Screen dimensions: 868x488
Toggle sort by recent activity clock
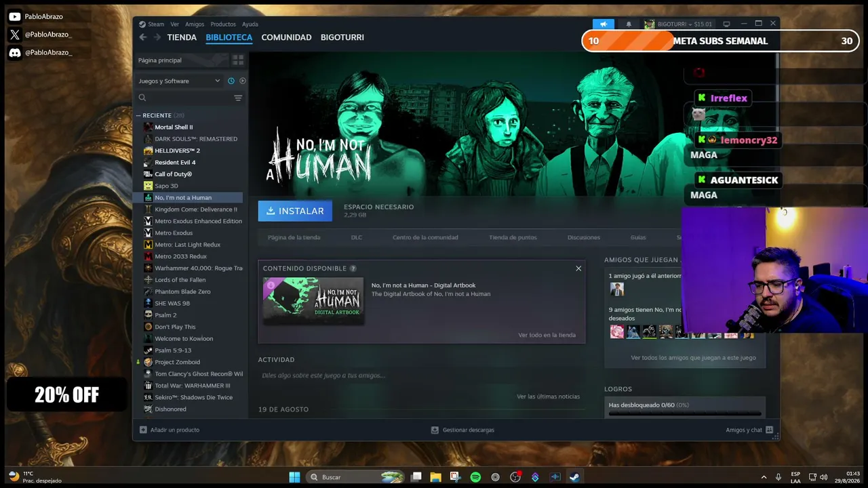231,81
